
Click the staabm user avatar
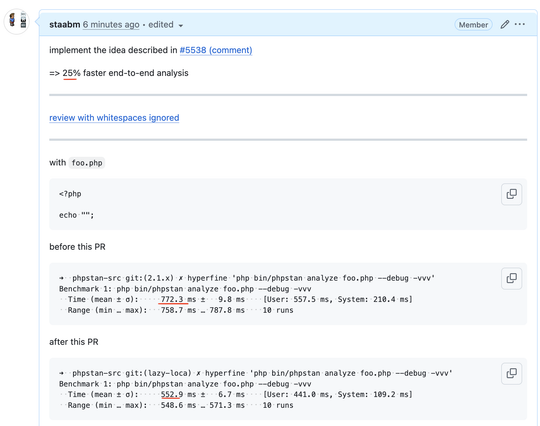coord(17,21)
